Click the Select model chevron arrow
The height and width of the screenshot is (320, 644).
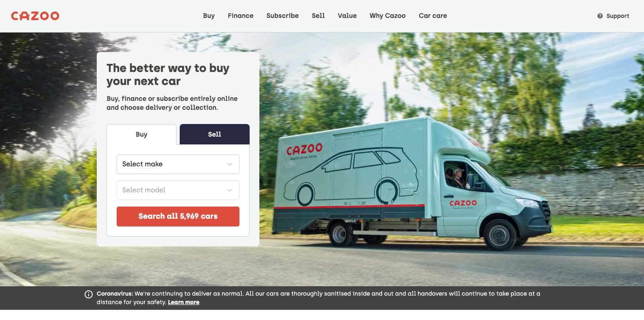coord(230,190)
